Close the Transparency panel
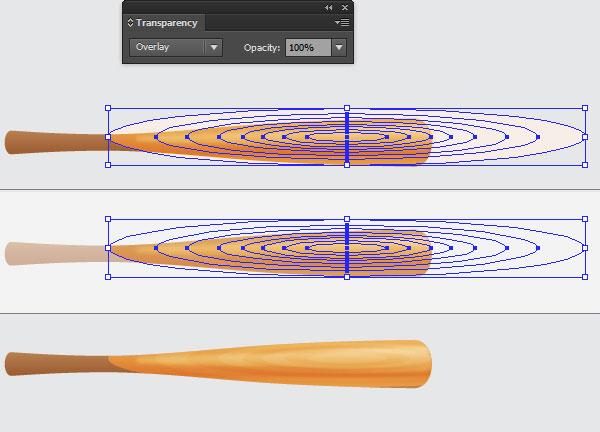The height and width of the screenshot is (432, 600). tap(345, 8)
